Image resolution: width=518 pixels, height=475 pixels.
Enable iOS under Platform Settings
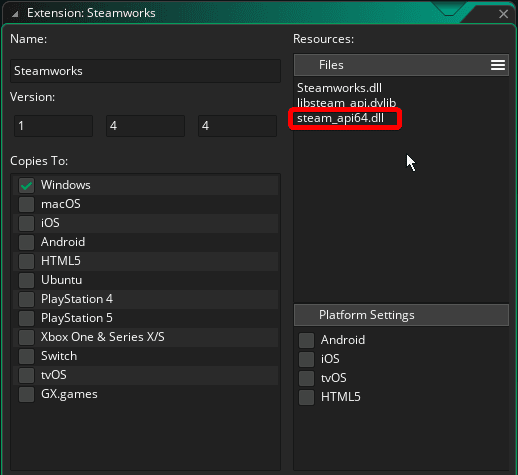(x=306, y=359)
